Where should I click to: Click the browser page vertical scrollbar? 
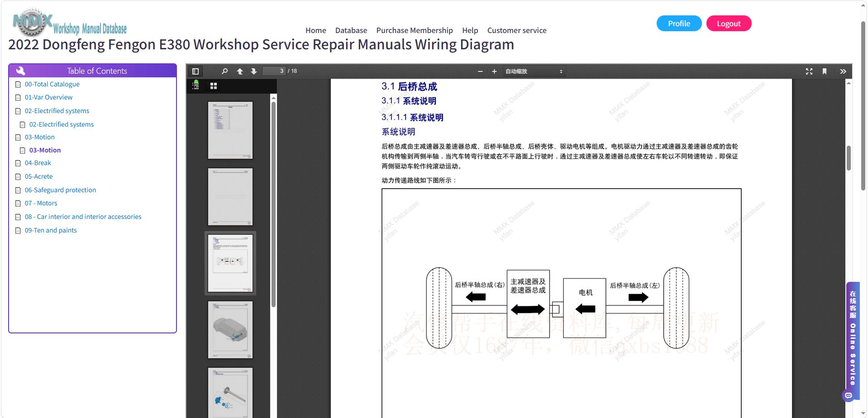pos(863,105)
